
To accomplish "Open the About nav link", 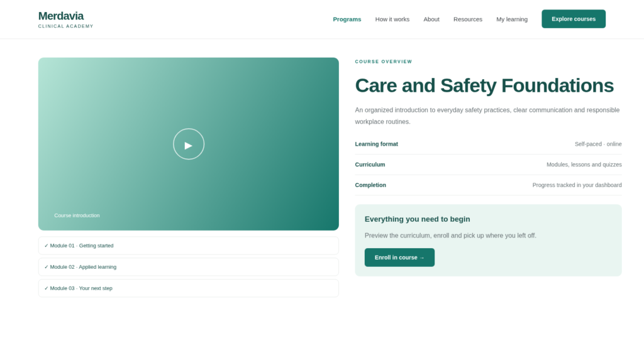I will 431,19.
